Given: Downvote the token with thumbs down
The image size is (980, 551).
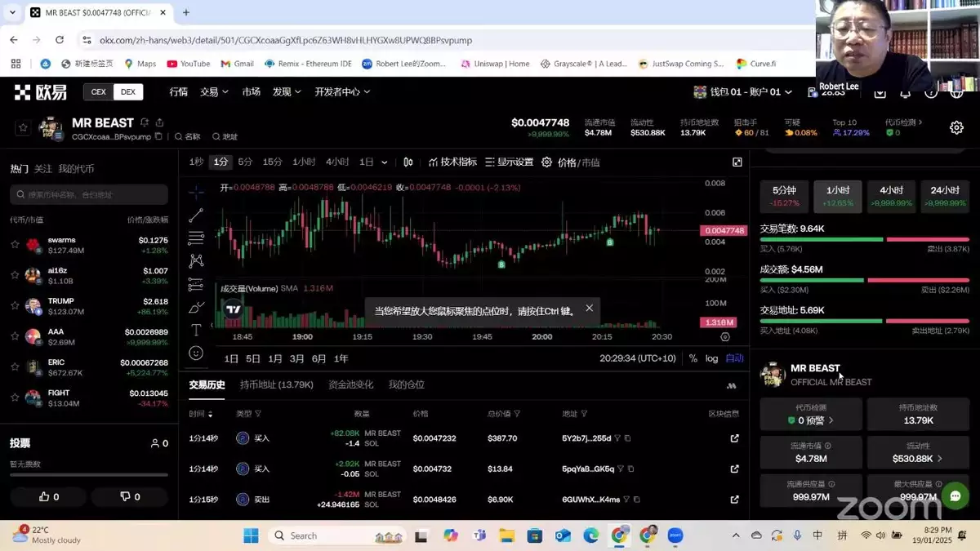Looking at the screenshot, I should (x=129, y=496).
